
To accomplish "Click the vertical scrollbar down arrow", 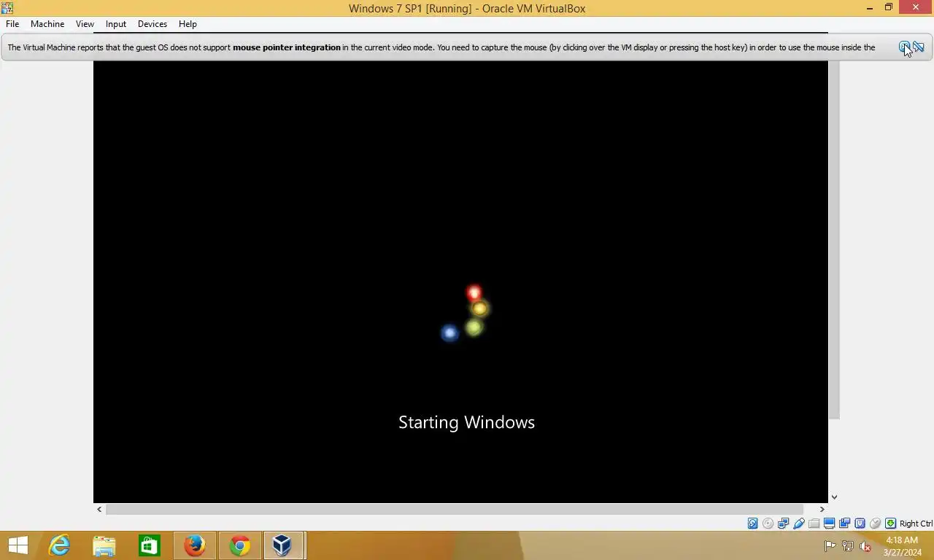I will (x=834, y=497).
